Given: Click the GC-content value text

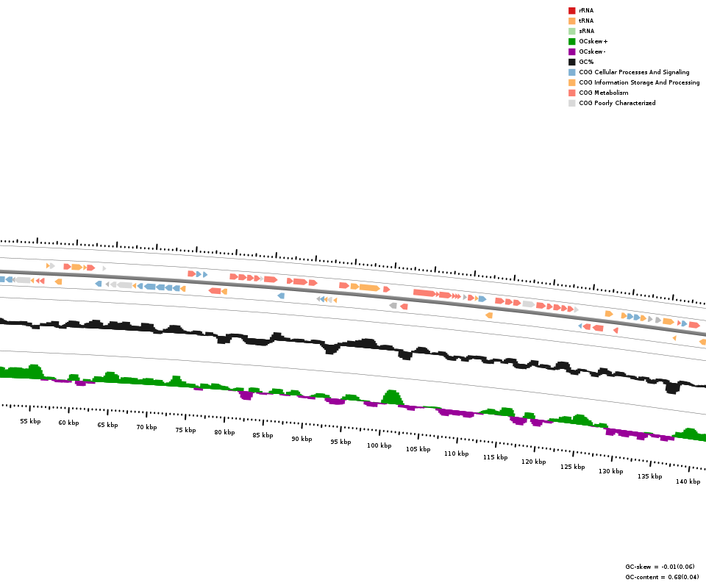Looking at the screenshot, I should 662,577.
